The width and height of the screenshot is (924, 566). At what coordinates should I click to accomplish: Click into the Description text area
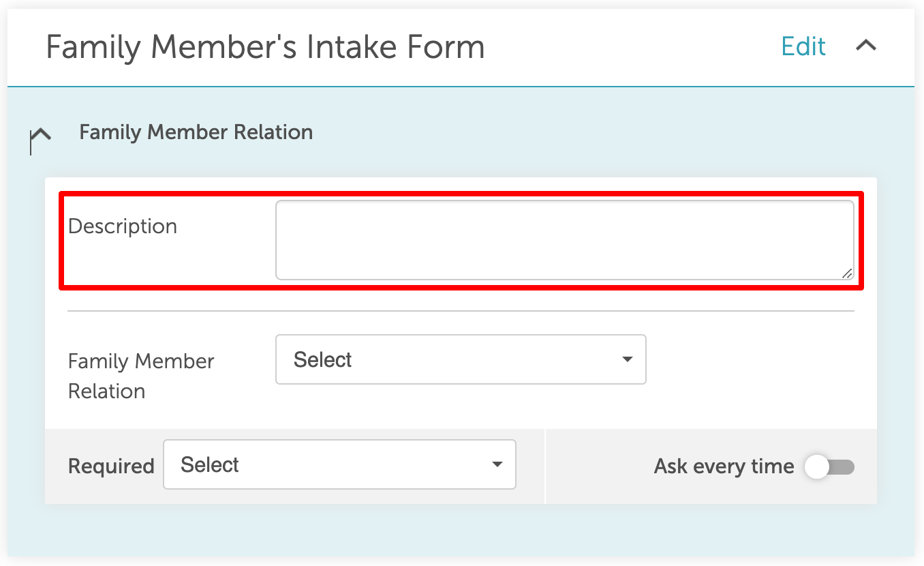(564, 240)
